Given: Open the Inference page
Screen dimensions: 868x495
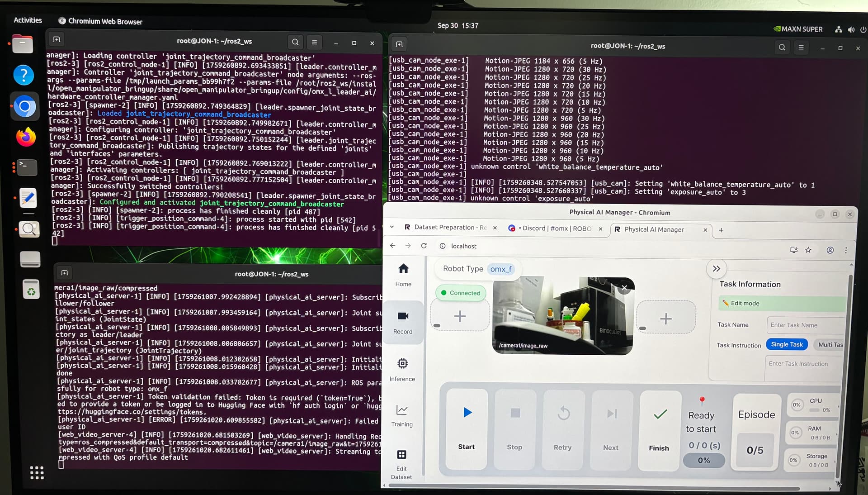Looking at the screenshot, I should 402,369.
